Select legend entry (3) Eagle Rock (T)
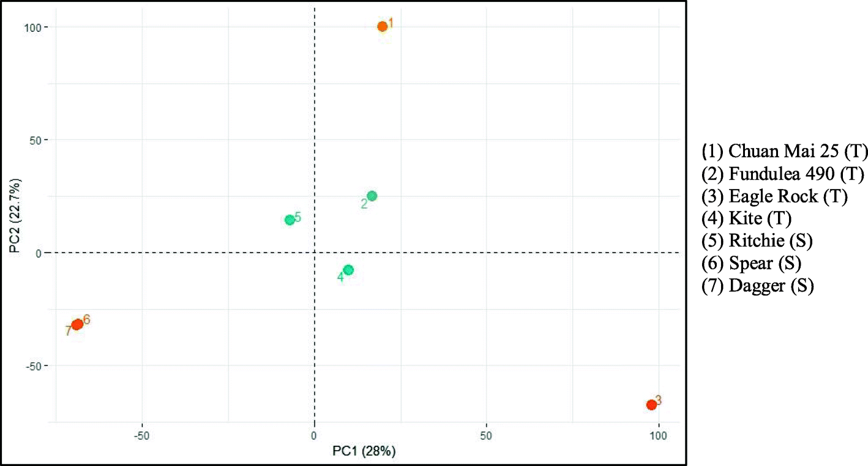The width and height of the screenshot is (868, 466). coord(774,196)
